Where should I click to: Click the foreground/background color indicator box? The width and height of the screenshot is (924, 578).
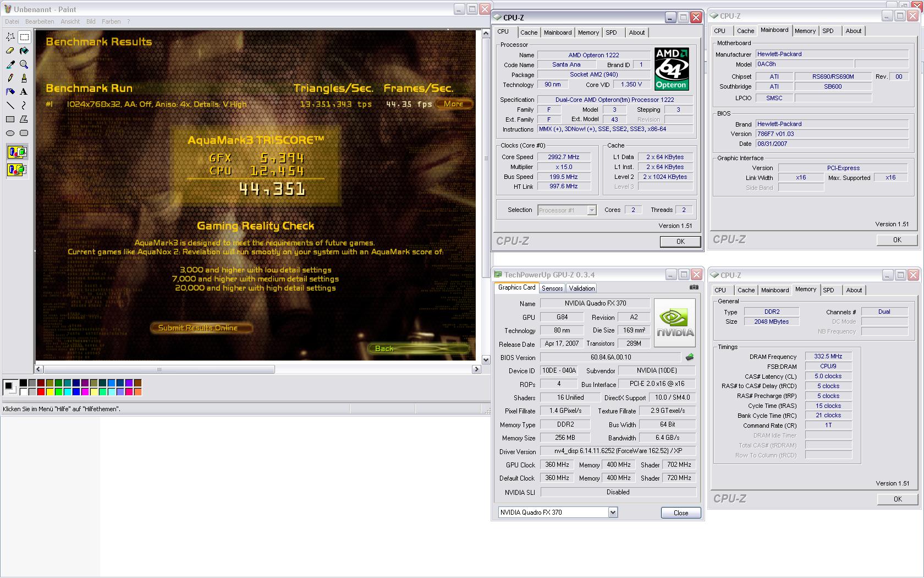(x=9, y=387)
